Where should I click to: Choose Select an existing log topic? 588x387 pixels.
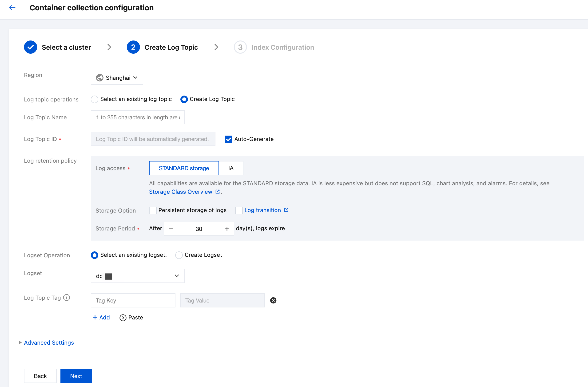coord(95,99)
